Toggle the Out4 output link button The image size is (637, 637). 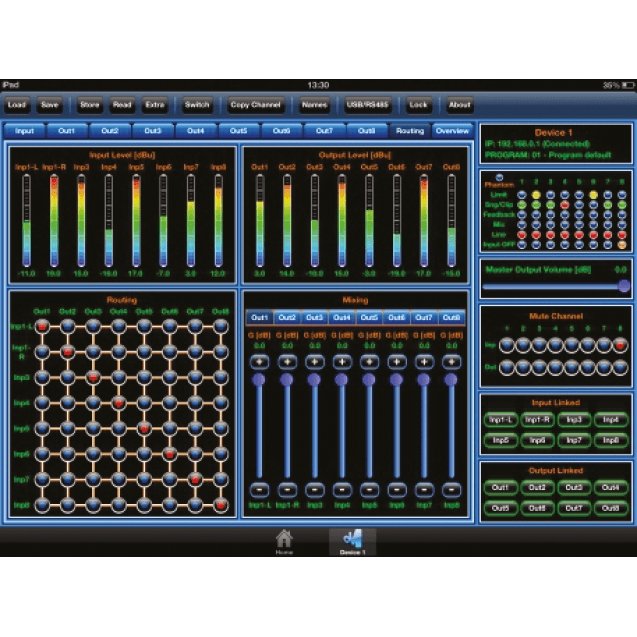pyautogui.click(x=608, y=487)
